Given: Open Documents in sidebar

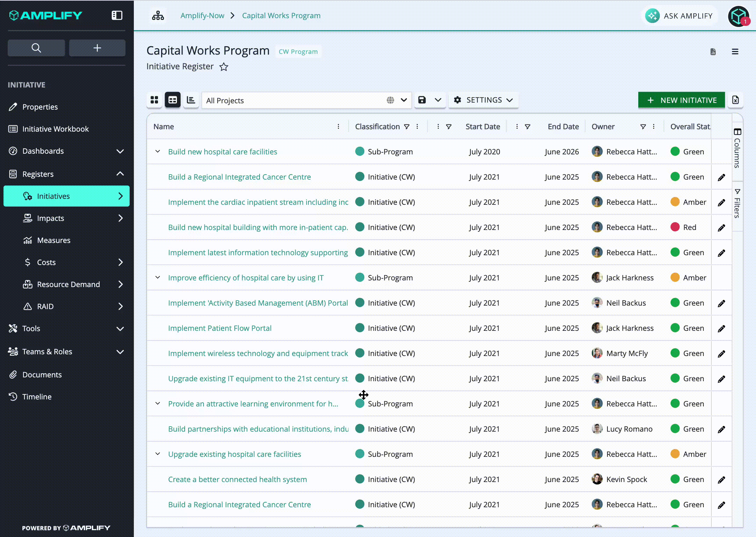Looking at the screenshot, I should click(x=67, y=375).
